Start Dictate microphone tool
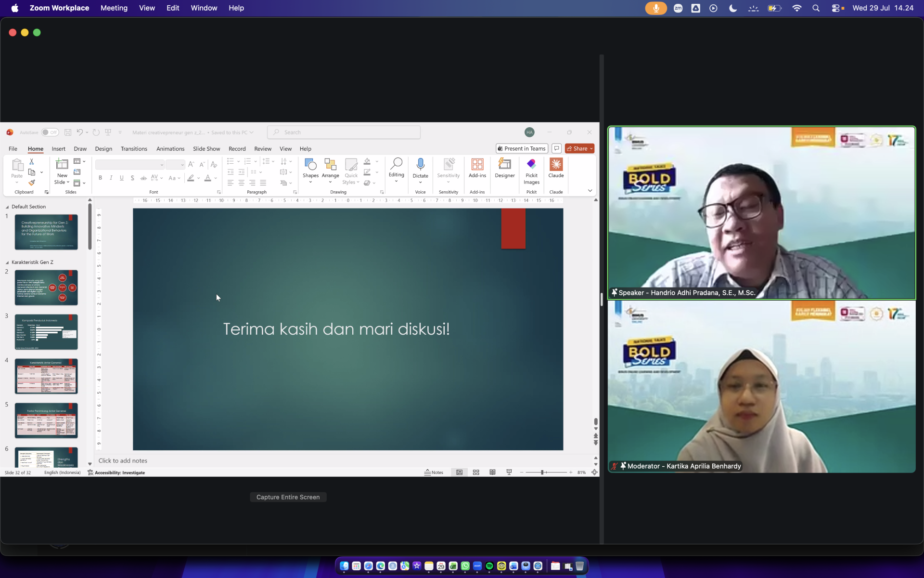This screenshot has width=924, height=578. click(420, 171)
